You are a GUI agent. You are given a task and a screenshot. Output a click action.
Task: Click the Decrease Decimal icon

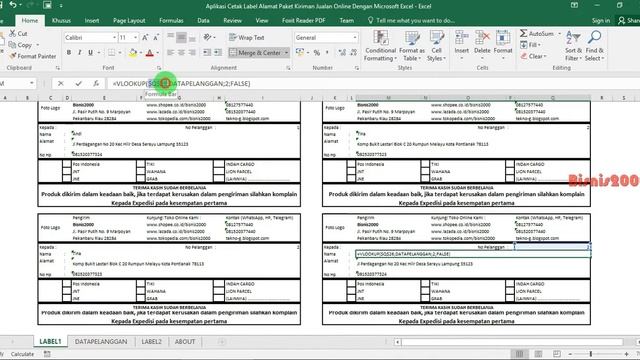click(353, 53)
